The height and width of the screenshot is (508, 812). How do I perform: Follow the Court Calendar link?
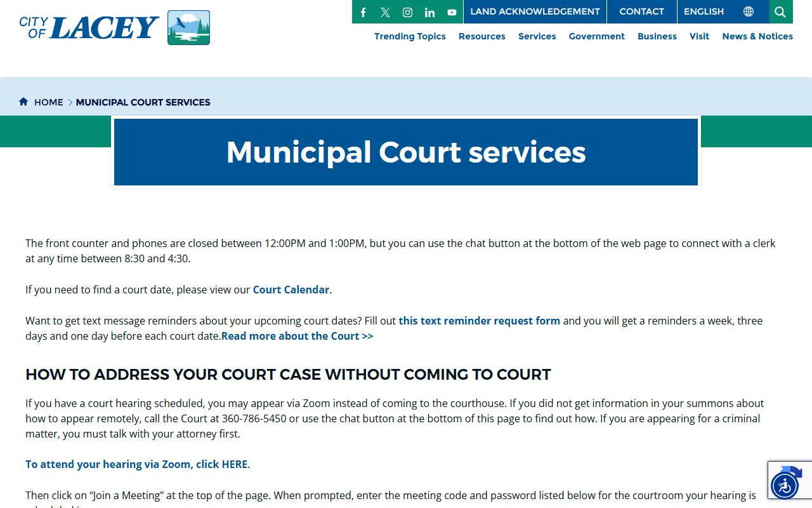click(291, 290)
